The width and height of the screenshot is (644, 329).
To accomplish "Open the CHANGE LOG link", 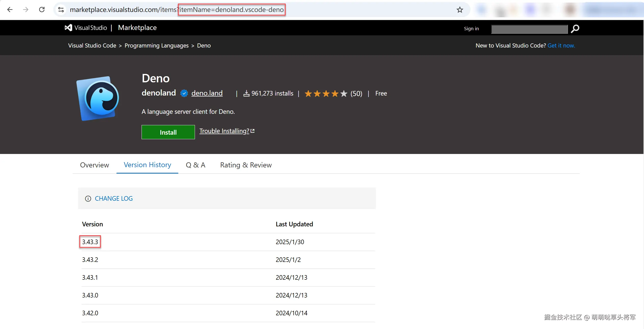I will click(114, 199).
